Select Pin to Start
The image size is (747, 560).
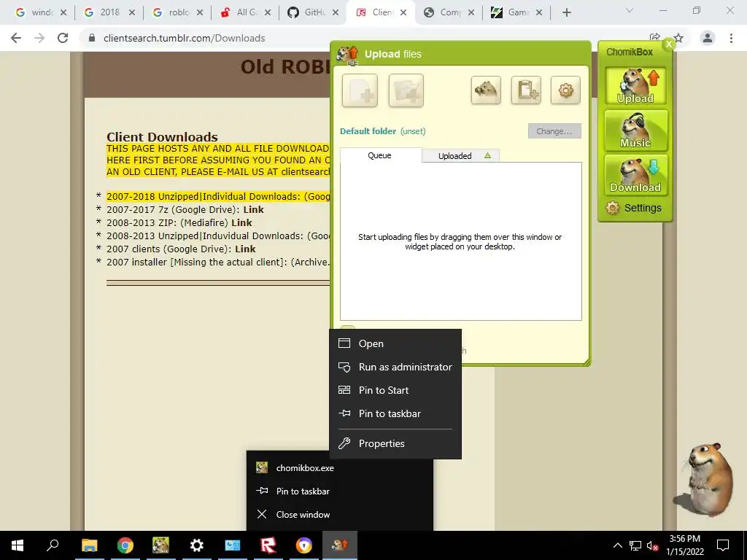point(395,390)
